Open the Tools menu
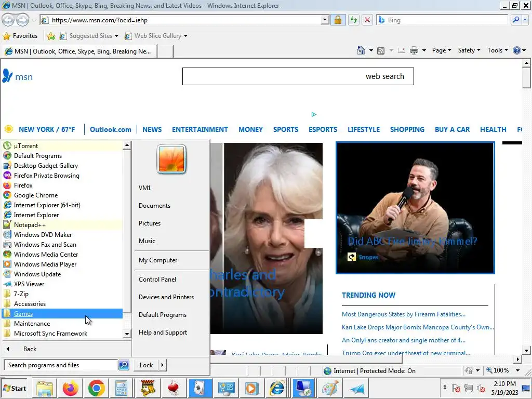Screen dimensions: 532x399 [497, 50]
